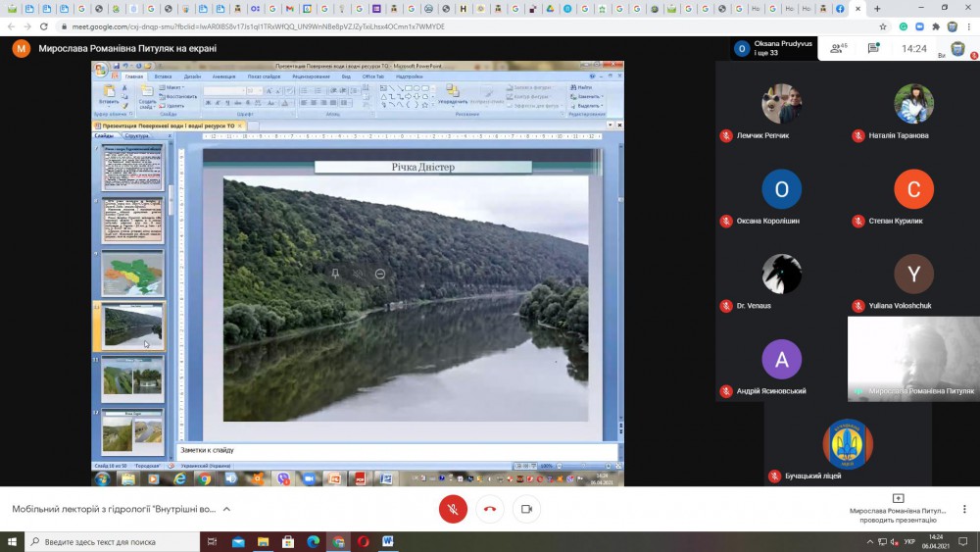Click the Office button in PowerPoint
The width and height of the screenshot is (980, 552).
(101, 70)
